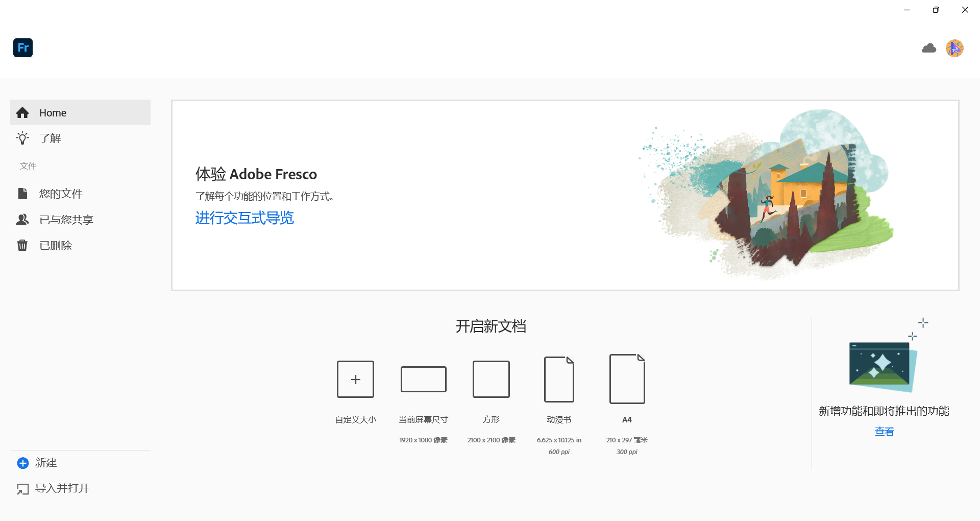Click the 开启新文档 heading
Viewport: 980px width, 521px height.
click(491, 326)
